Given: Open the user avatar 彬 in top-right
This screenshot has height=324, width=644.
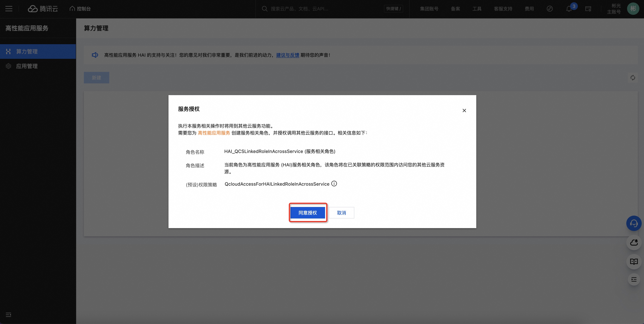Looking at the screenshot, I should [x=633, y=8].
